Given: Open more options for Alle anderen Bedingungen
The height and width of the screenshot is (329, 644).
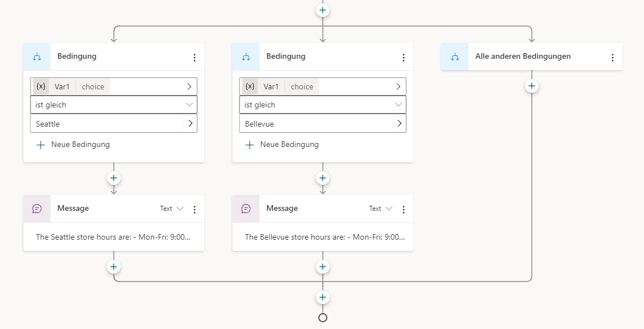Looking at the screenshot, I should pyautogui.click(x=613, y=58).
